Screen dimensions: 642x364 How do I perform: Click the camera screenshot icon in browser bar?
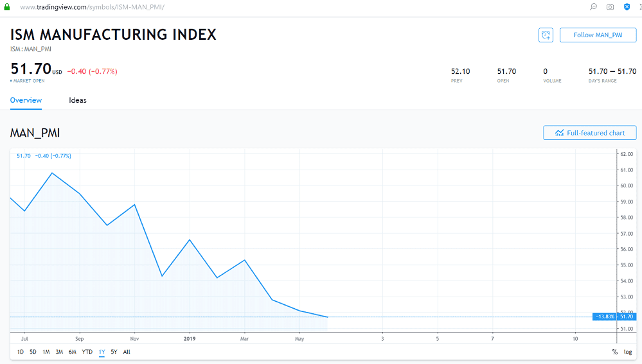pyautogui.click(x=610, y=6)
